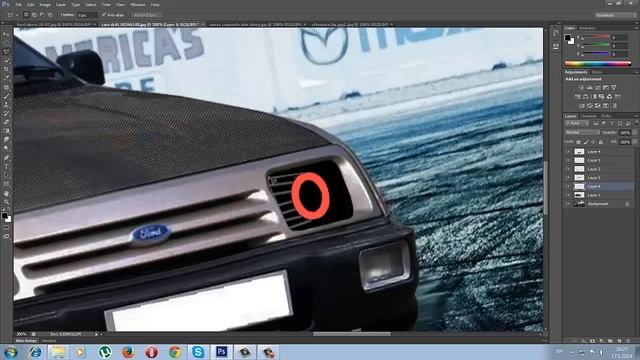Screen dimensions: 640x360
Task: Add a Levels adjustment
Action: coord(589,87)
